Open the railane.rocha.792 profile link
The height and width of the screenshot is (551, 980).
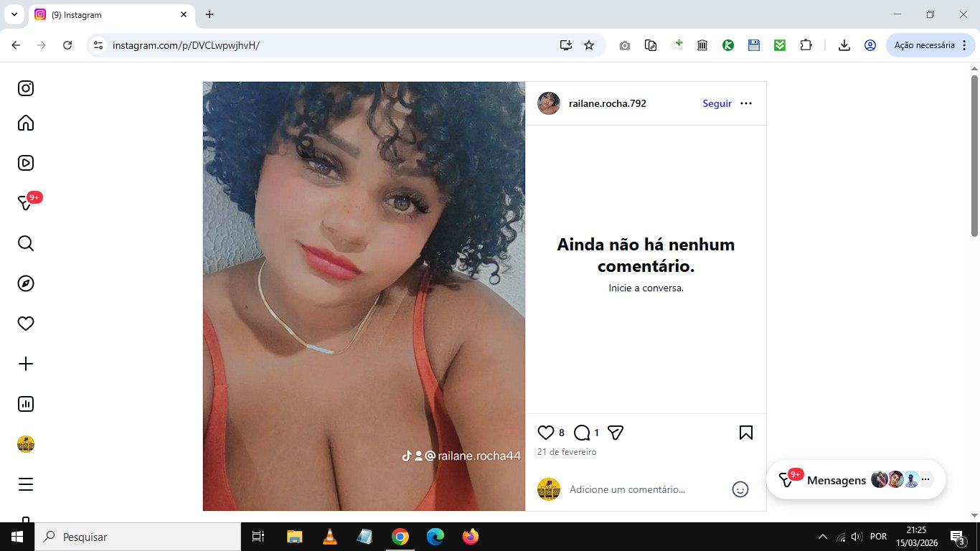coord(607,103)
